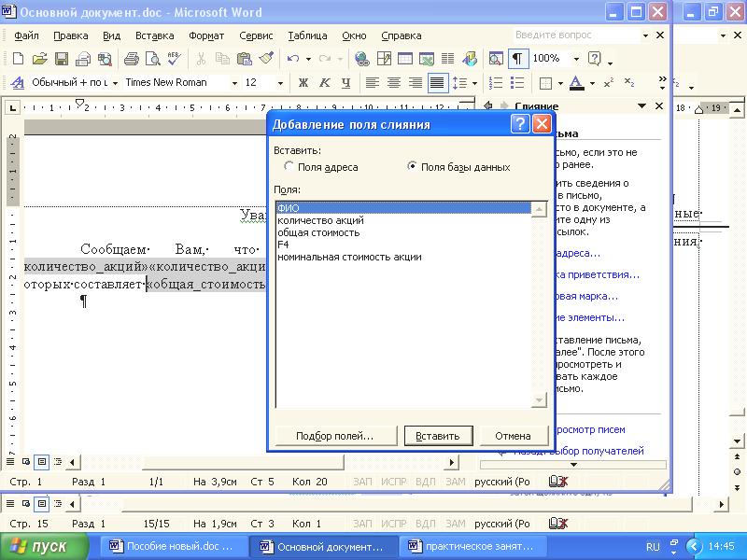747x560 pixels.
Task: Paste from clipboard icon
Action: (244, 59)
